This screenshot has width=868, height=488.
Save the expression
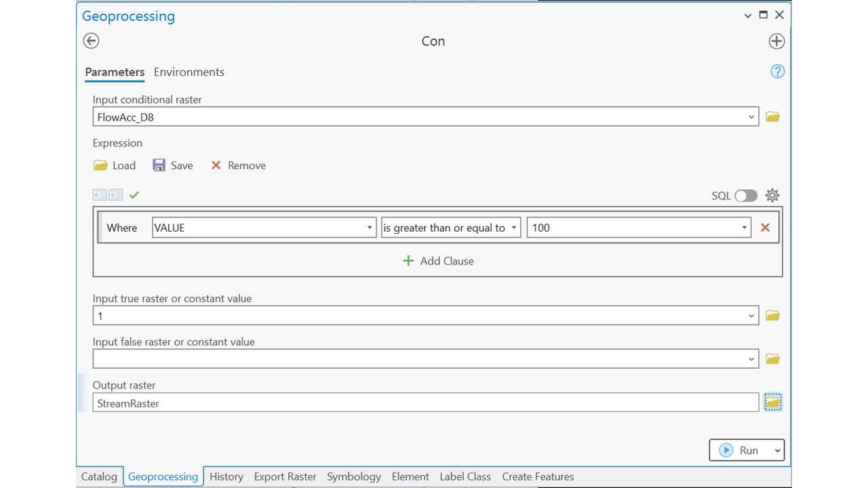(173, 165)
